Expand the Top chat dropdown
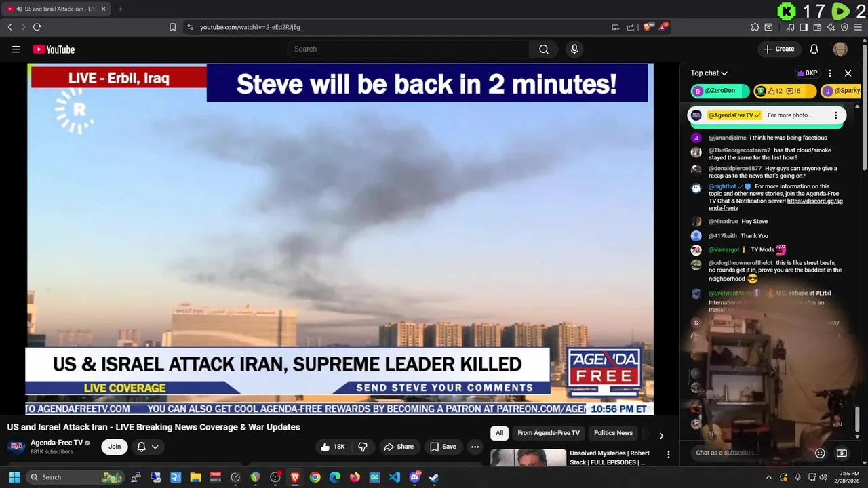 709,73
